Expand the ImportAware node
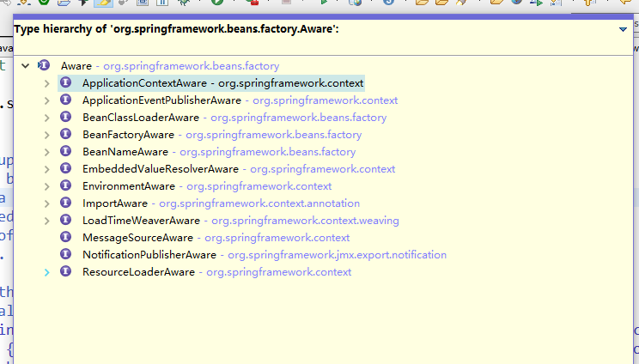The image size is (639, 364). (x=47, y=203)
